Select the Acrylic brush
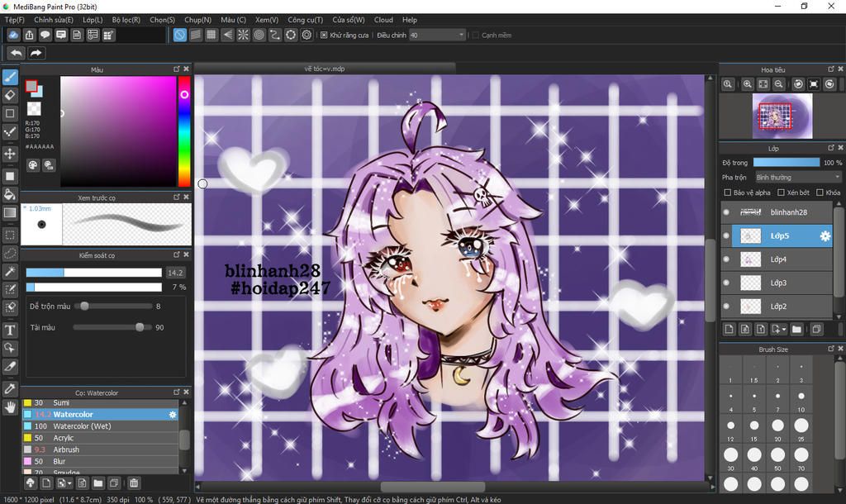The width and height of the screenshot is (846, 504). pos(100,438)
